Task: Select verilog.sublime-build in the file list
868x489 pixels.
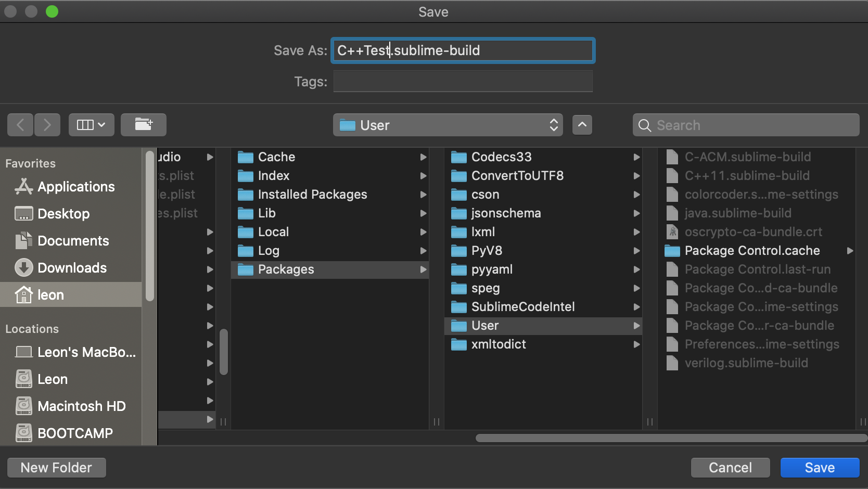Action: (x=746, y=363)
